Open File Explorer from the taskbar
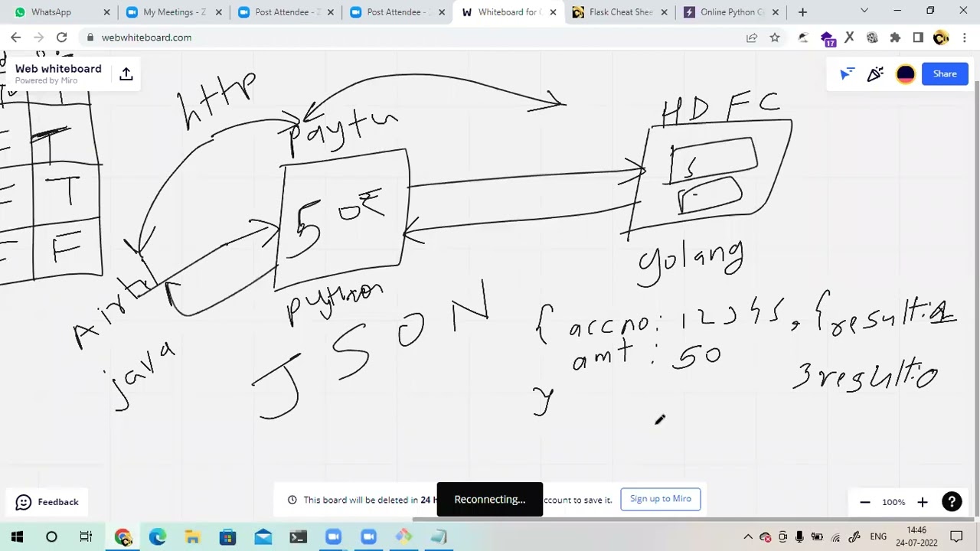 (x=192, y=537)
